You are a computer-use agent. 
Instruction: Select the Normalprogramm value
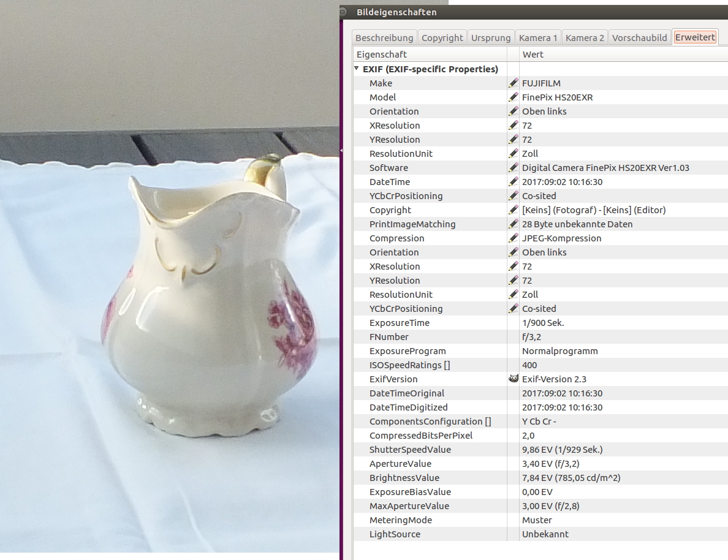click(560, 351)
